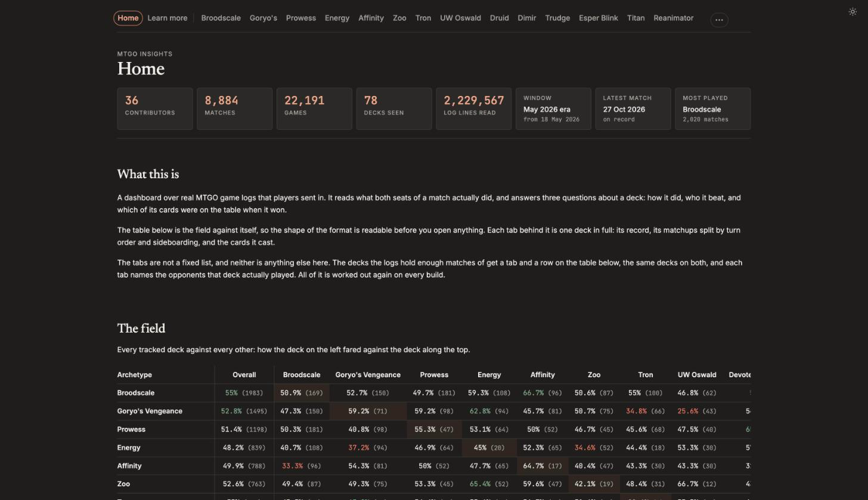Click the UW Oswald column header
The height and width of the screenshot is (500, 868).
tap(697, 375)
